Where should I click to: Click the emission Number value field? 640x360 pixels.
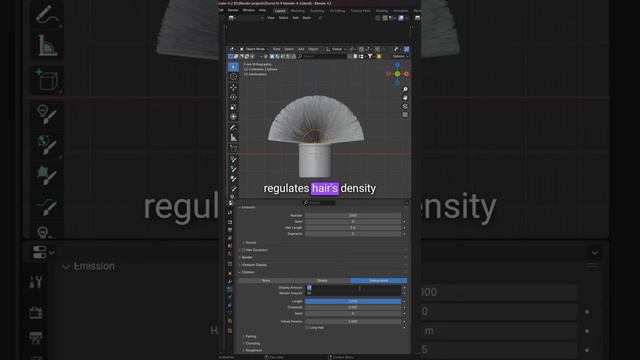[353, 216]
